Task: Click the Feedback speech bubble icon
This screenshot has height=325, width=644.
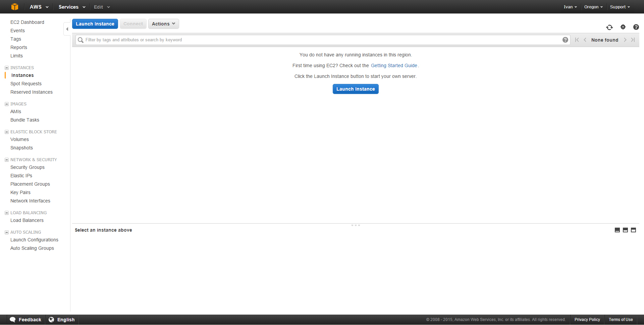Action: pos(13,320)
